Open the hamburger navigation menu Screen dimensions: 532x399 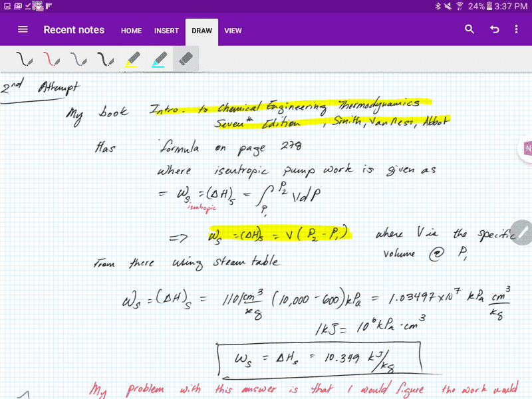pos(23,30)
